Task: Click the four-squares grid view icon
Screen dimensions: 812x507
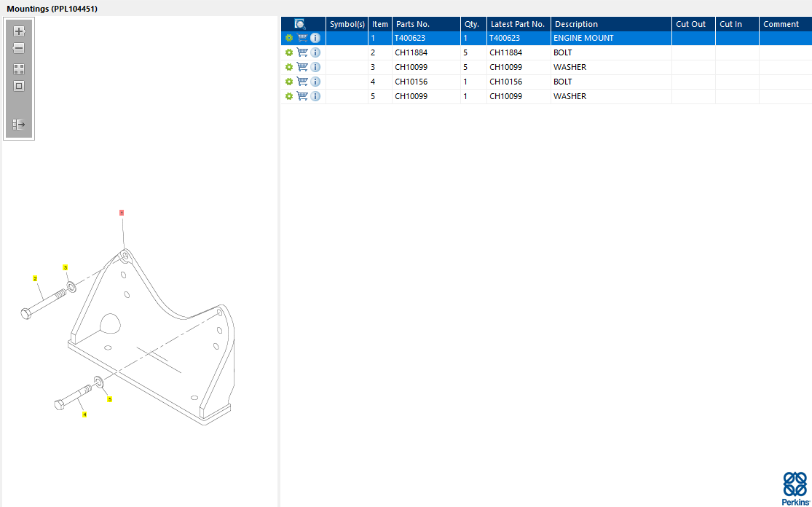Action: [x=19, y=69]
